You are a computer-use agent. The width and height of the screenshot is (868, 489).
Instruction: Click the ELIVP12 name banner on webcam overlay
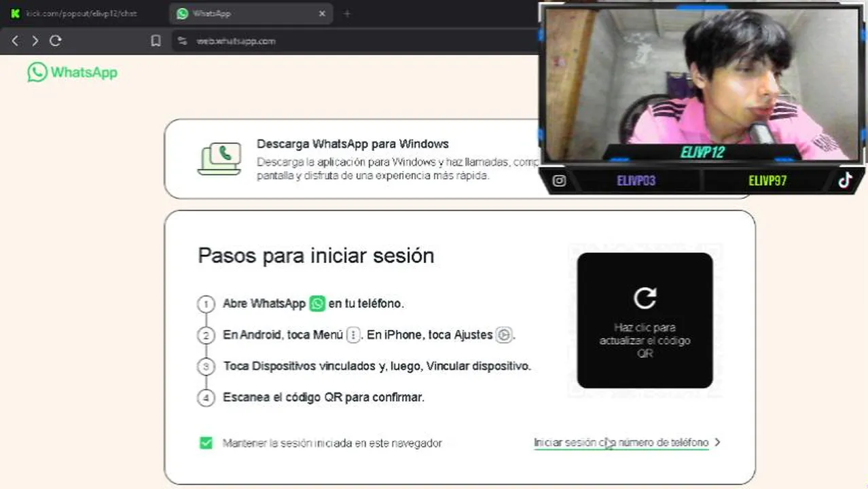[703, 152]
